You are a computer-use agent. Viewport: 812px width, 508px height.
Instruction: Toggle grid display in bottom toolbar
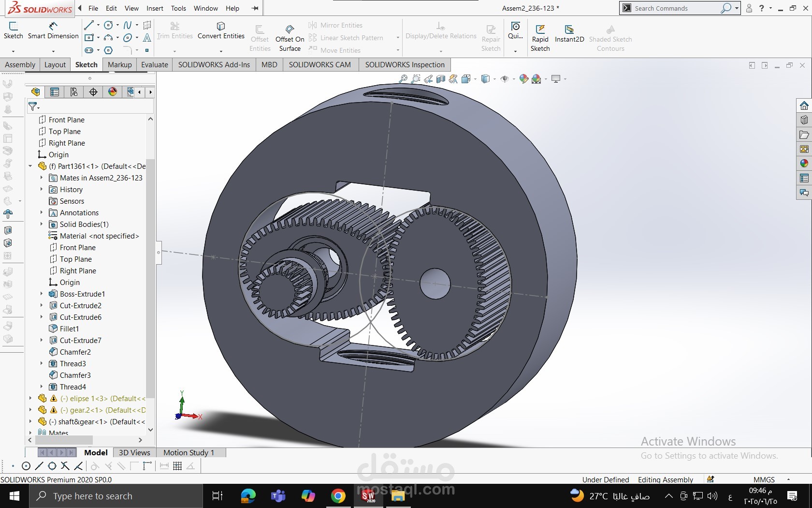click(x=177, y=466)
